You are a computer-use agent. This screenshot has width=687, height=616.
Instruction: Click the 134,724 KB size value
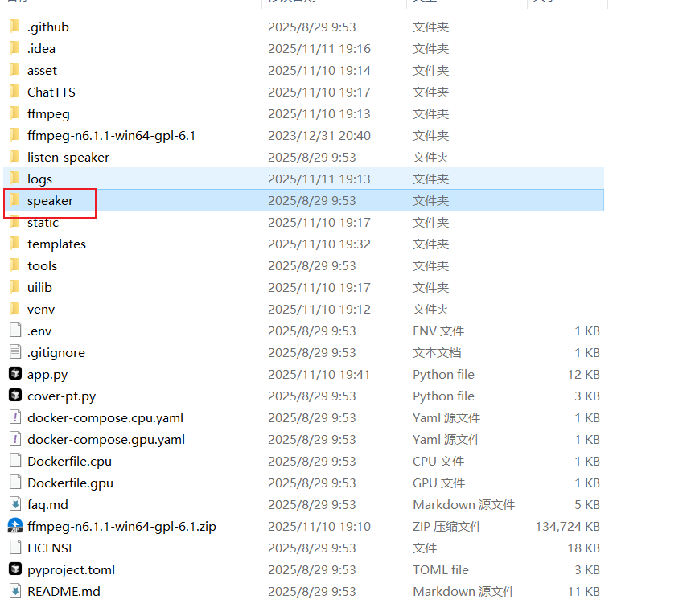tap(568, 526)
